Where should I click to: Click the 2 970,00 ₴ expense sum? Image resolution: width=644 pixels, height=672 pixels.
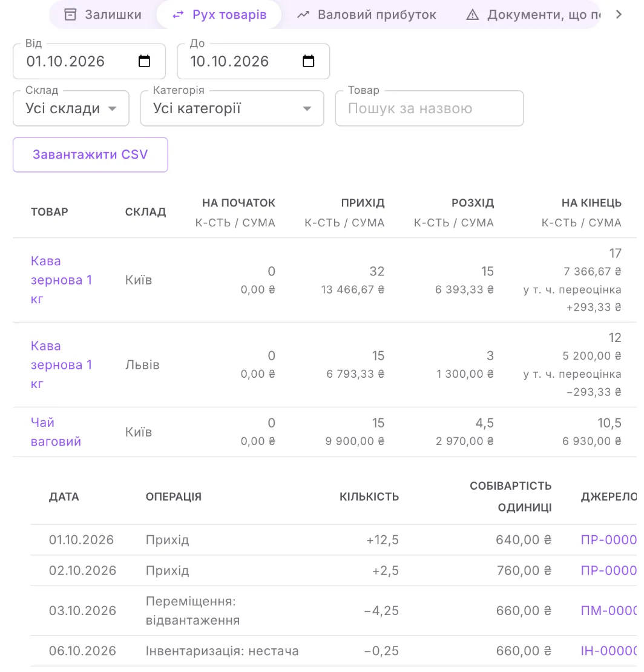464,441
